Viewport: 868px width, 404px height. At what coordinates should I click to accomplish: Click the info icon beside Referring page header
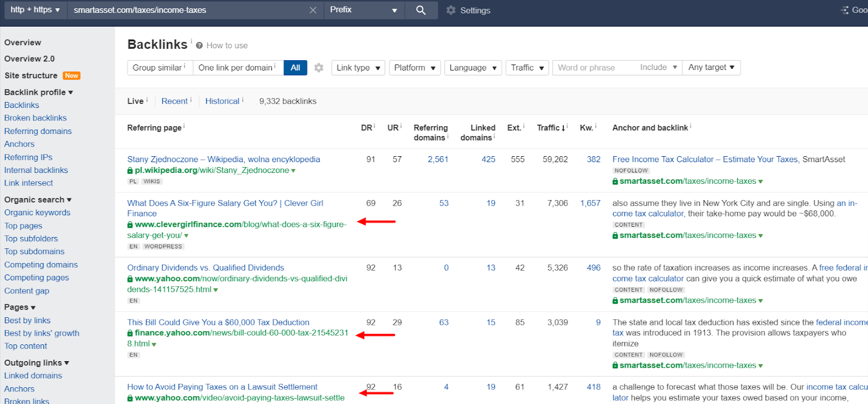[184, 126]
